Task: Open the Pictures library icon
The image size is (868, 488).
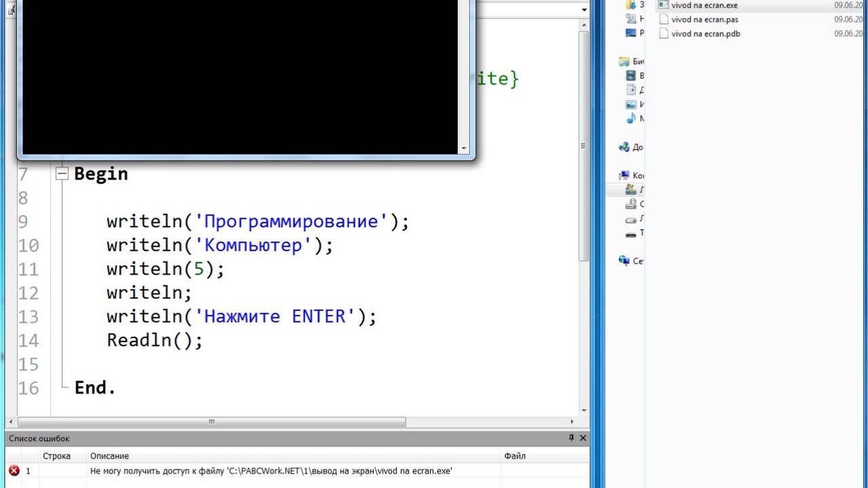Action: tap(631, 104)
